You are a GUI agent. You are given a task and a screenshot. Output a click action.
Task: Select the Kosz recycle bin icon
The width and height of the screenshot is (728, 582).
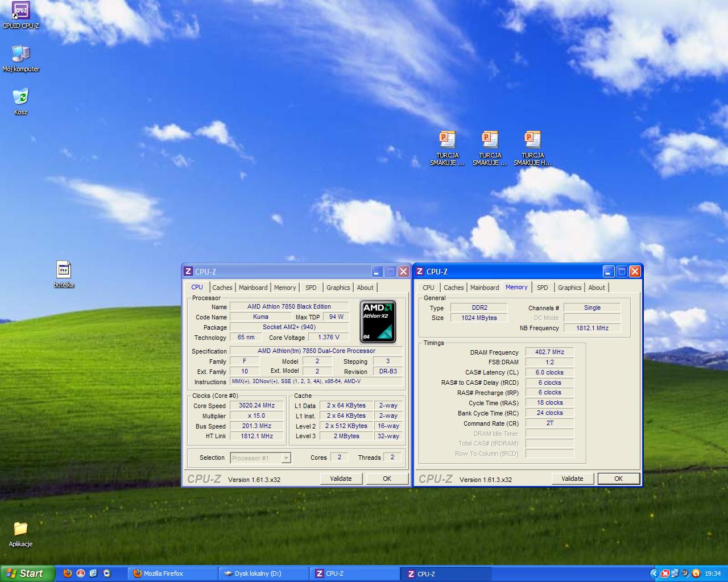coord(20,102)
